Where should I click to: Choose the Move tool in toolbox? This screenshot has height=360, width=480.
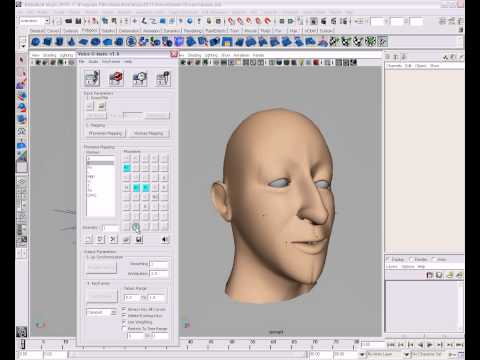21,96
